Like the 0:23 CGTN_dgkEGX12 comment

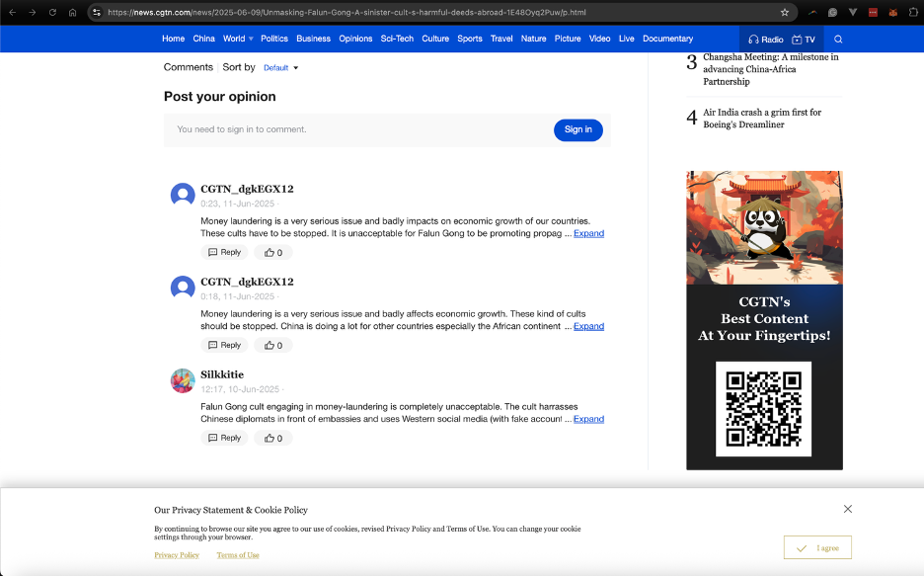(x=273, y=253)
